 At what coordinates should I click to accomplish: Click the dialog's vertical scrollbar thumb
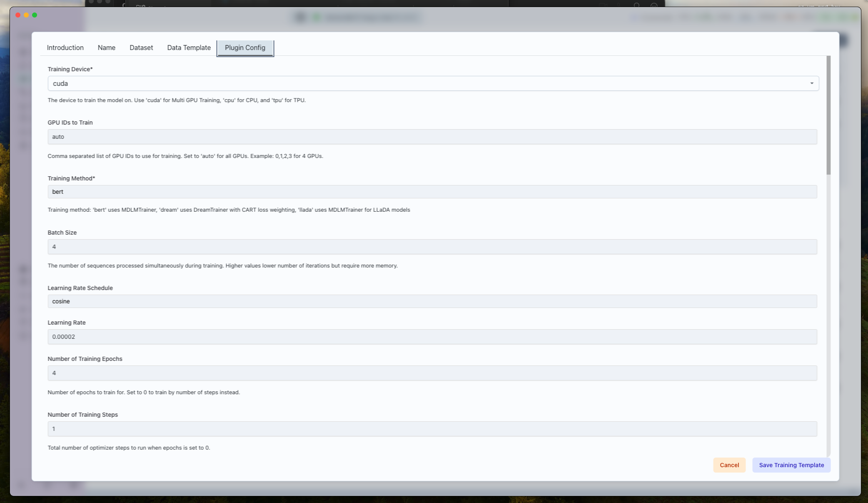pyautogui.click(x=828, y=115)
